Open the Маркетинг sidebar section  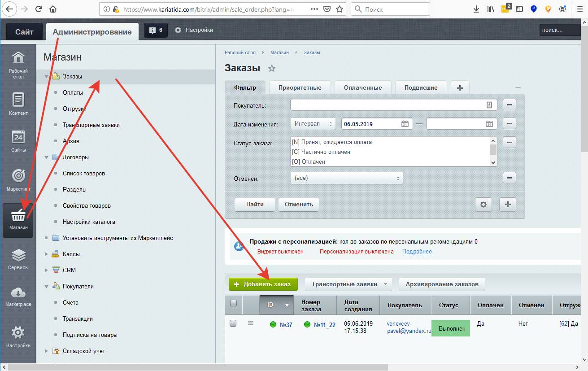[18, 179]
